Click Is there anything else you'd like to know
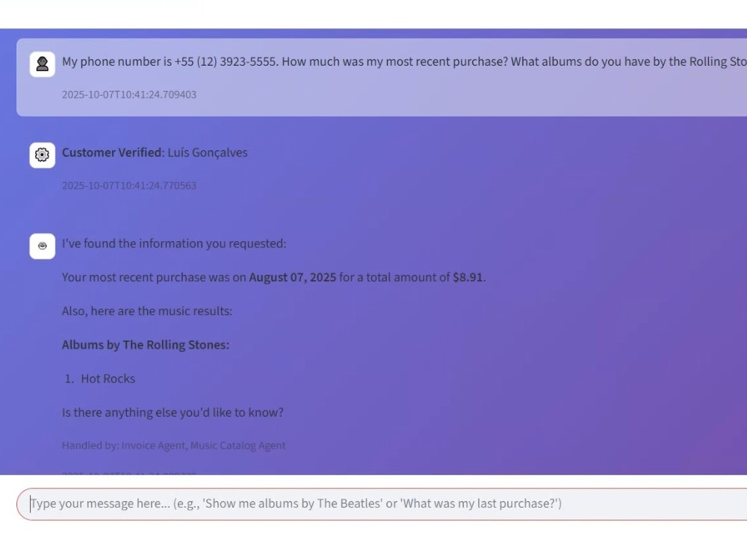 (x=173, y=413)
